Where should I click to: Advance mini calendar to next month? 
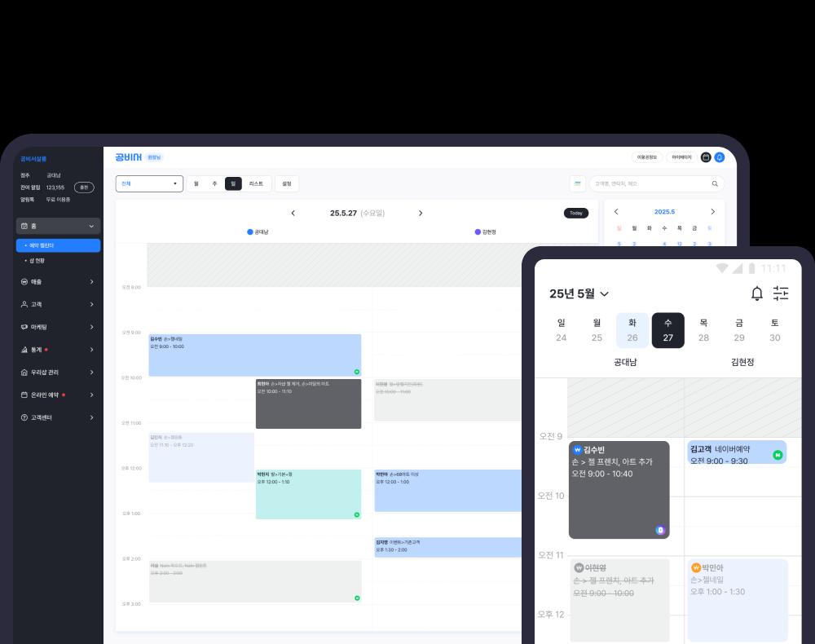(x=713, y=212)
